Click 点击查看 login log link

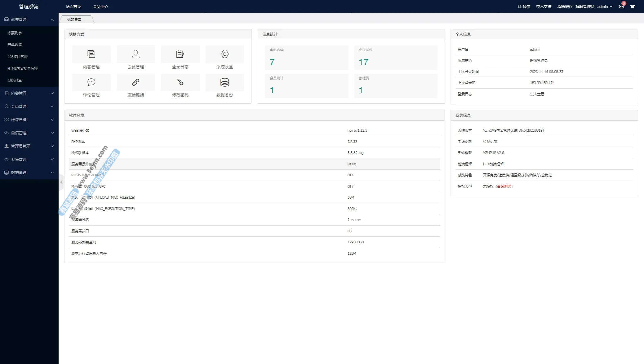coord(537,94)
